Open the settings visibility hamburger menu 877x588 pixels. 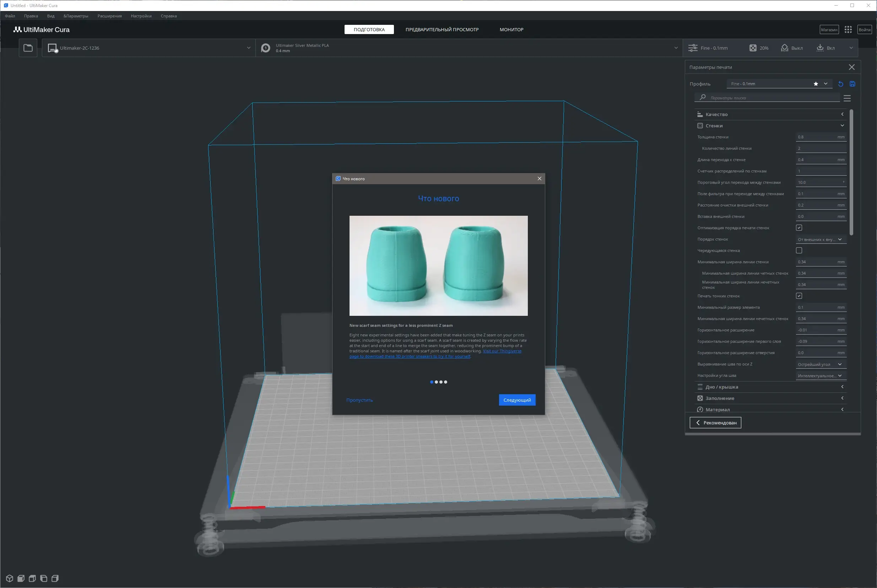[x=846, y=98]
